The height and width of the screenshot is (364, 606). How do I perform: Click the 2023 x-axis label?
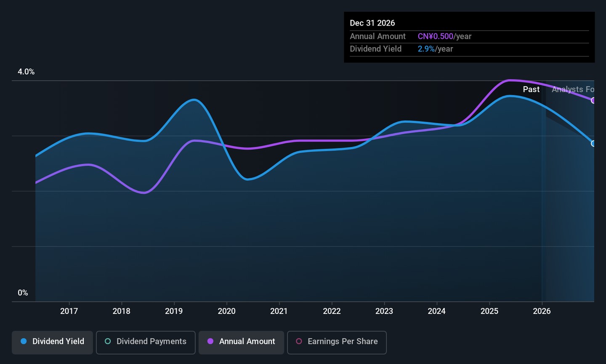pyautogui.click(x=384, y=311)
